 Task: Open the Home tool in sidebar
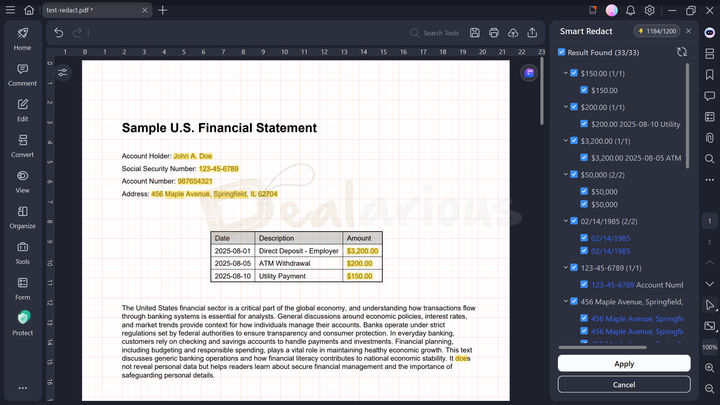point(22,39)
